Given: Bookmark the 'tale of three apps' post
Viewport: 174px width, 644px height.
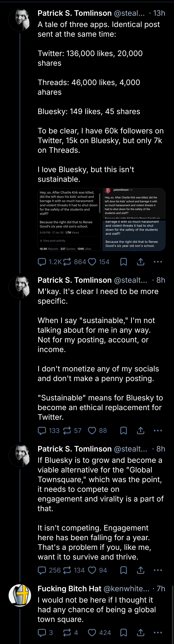Looking at the screenshot, I should pyautogui.click(x=124, y=262).
